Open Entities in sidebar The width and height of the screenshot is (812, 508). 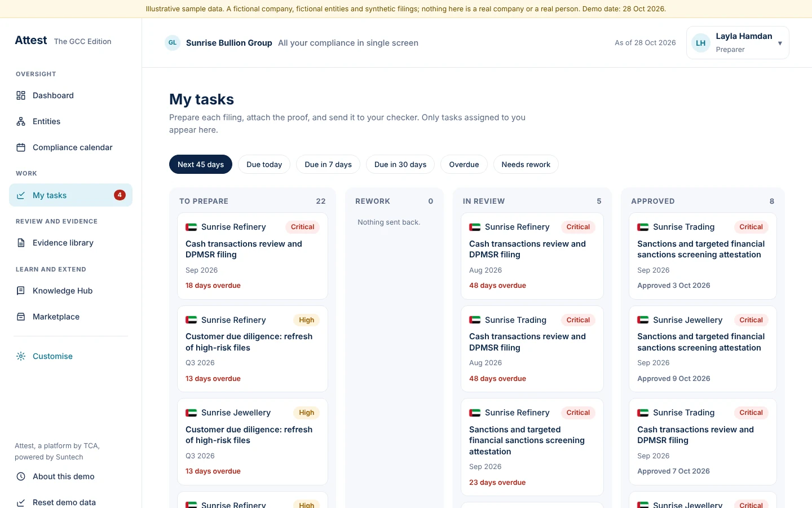pyautogui.click(x=70, y=121)
